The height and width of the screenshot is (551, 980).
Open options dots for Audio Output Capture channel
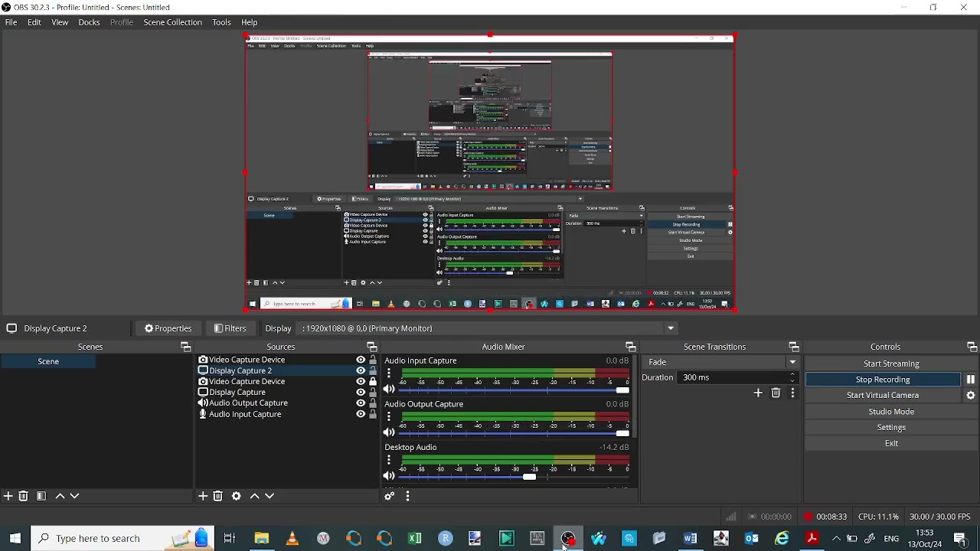click(x=390, y=417)
